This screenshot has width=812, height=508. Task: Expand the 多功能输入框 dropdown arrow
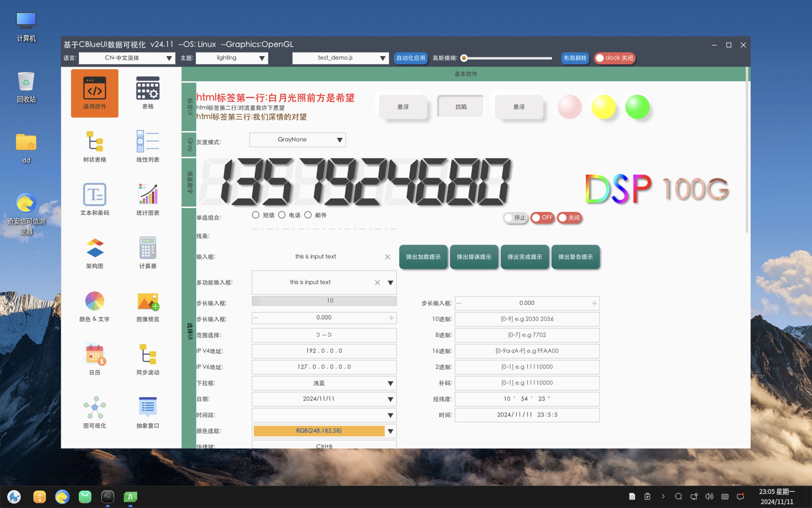(390, 283)
